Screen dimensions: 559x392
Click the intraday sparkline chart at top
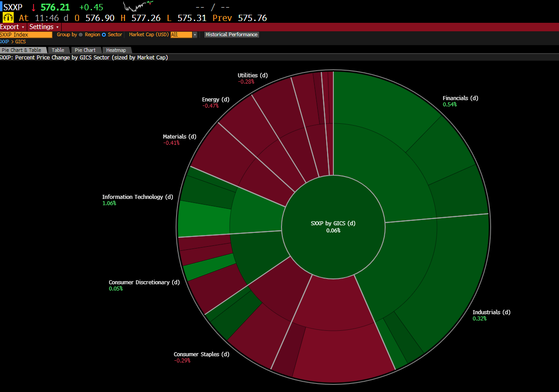pos(138,6)
